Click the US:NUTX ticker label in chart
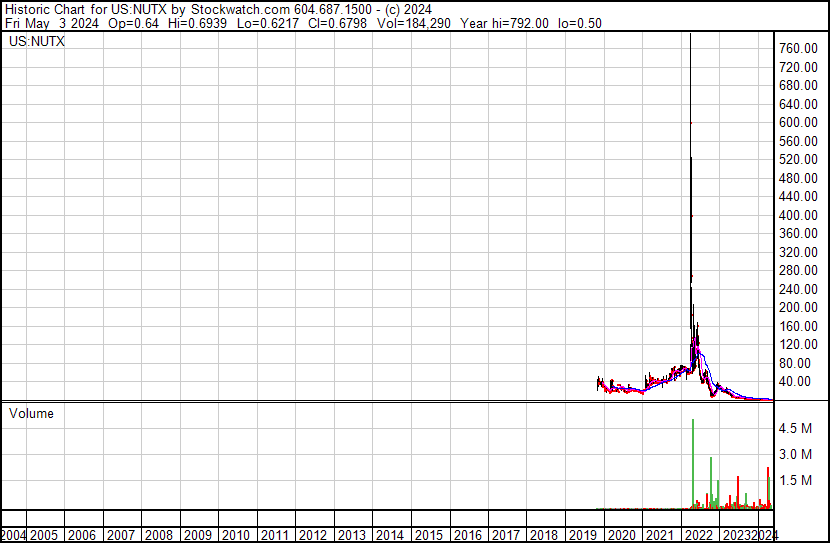Screen dimensions: 830x543 click(37, 42)
